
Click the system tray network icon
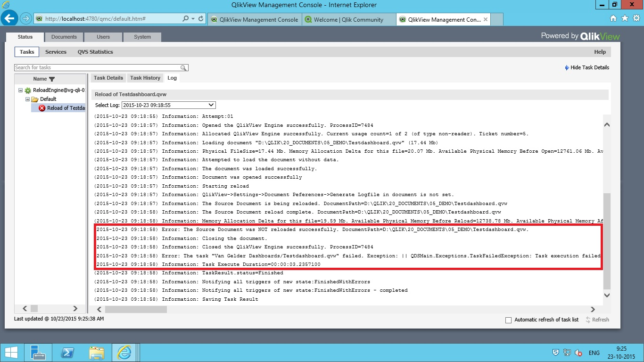point(567,353)
